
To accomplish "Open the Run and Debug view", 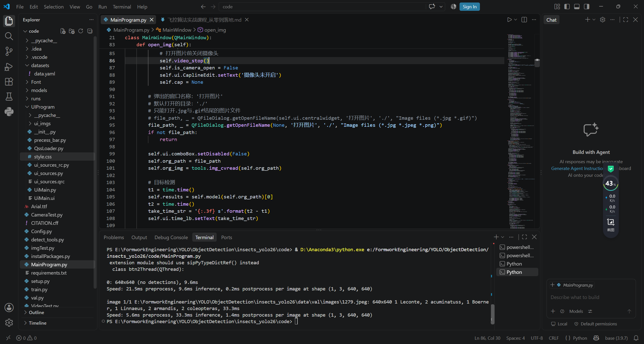I will (9, 67).
